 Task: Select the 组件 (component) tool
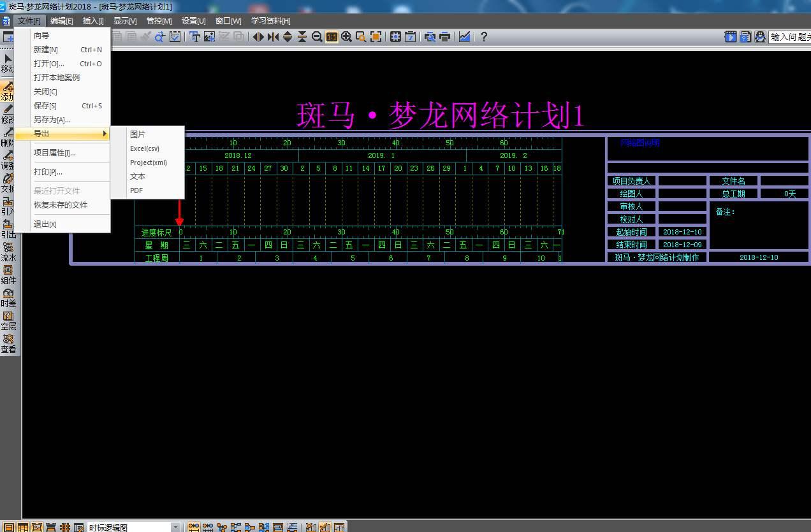8,275
